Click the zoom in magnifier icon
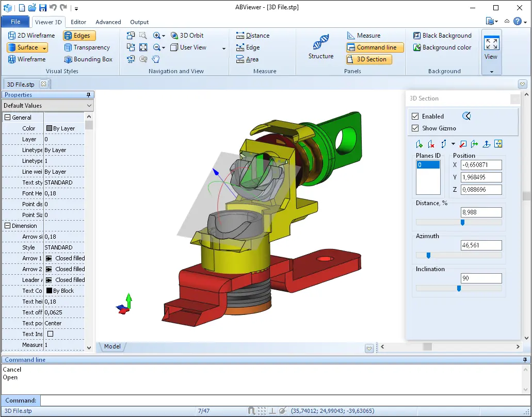This screenshot has height=417, width=532. 156,35
